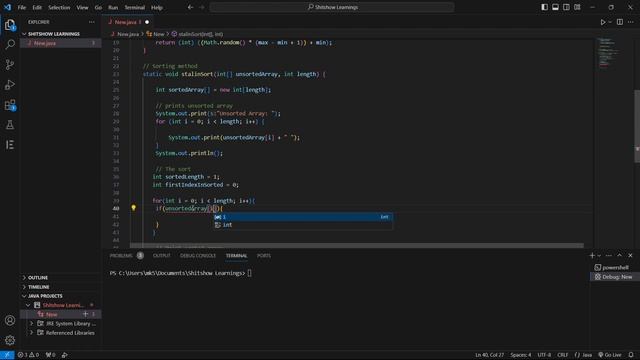Open editor More Actions ellipsis
Viewport: 640px width, 360px height.
[631, 22]
